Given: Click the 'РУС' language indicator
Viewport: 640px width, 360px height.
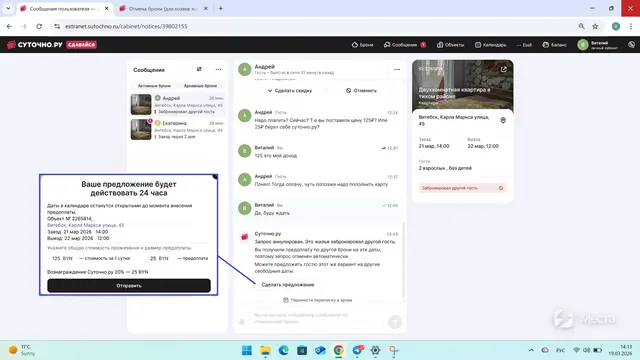Looking at the screenshot, I should click(560, 350).
